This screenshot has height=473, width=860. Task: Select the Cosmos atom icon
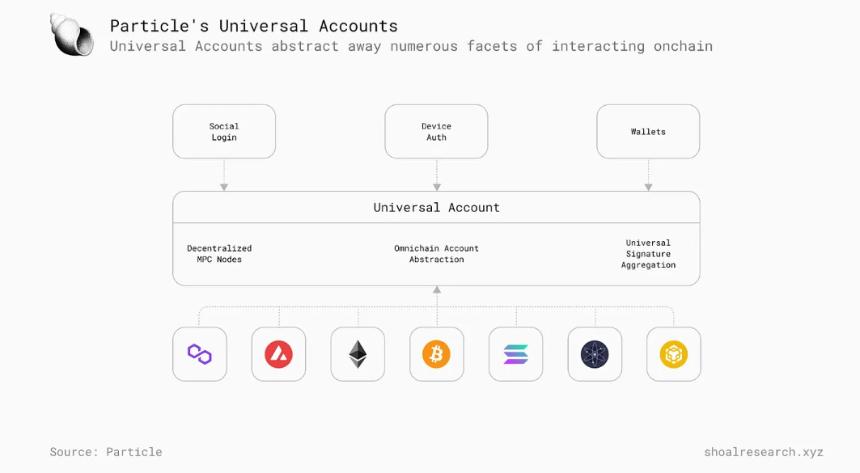point(595,354)
